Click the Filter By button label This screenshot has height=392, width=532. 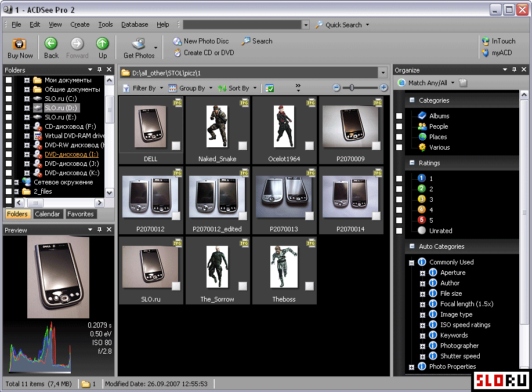[144, 88]
